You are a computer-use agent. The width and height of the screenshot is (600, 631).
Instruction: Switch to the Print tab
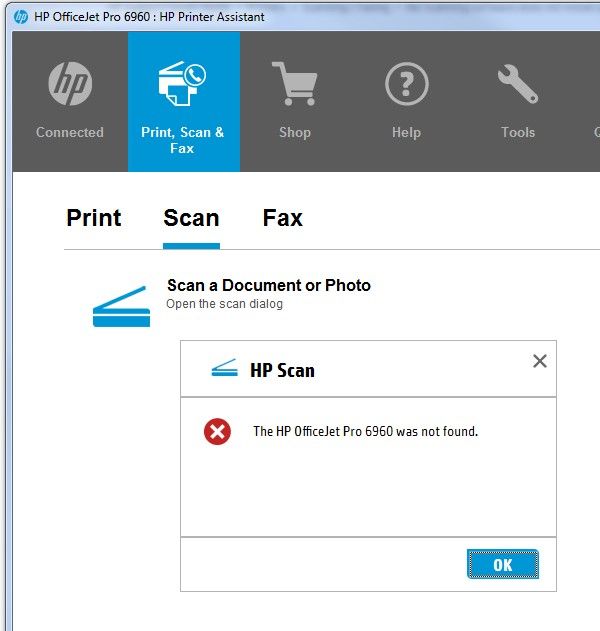coord(94,218)
